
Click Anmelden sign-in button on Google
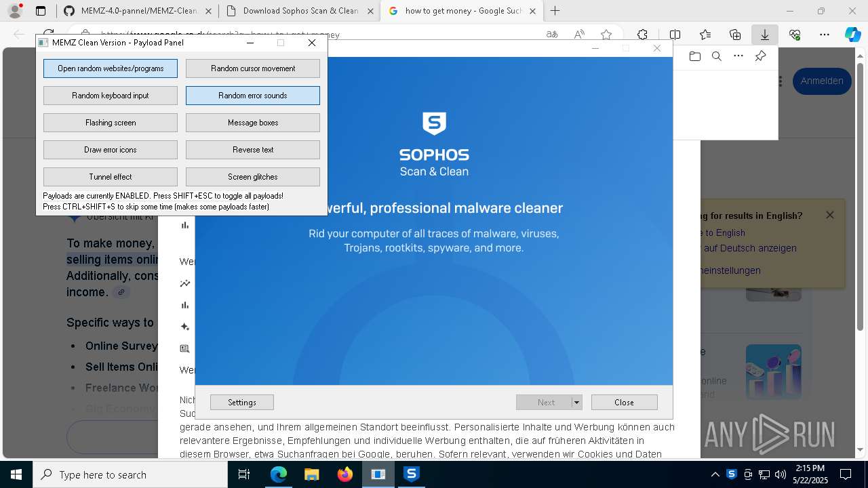(822, 81)
